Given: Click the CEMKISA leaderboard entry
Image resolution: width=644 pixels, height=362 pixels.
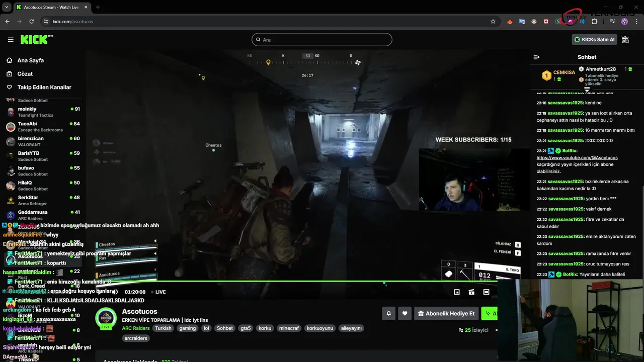Looking at the screenshot, I should [x=558, y=75].
